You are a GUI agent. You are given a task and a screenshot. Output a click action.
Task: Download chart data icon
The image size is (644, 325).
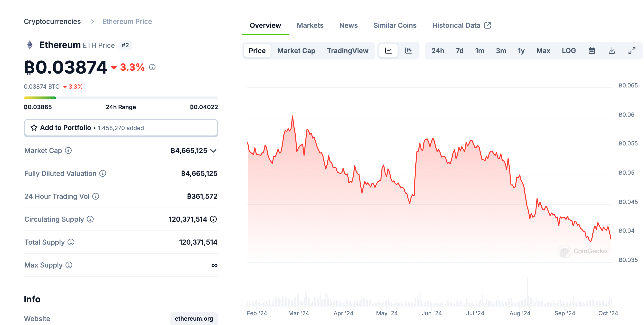point(612,51)
